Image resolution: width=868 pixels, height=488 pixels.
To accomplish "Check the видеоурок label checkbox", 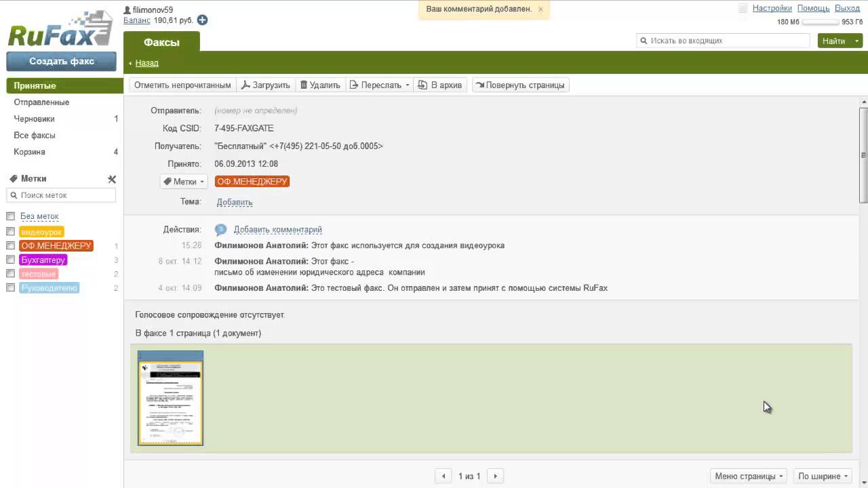I will 10,232.
